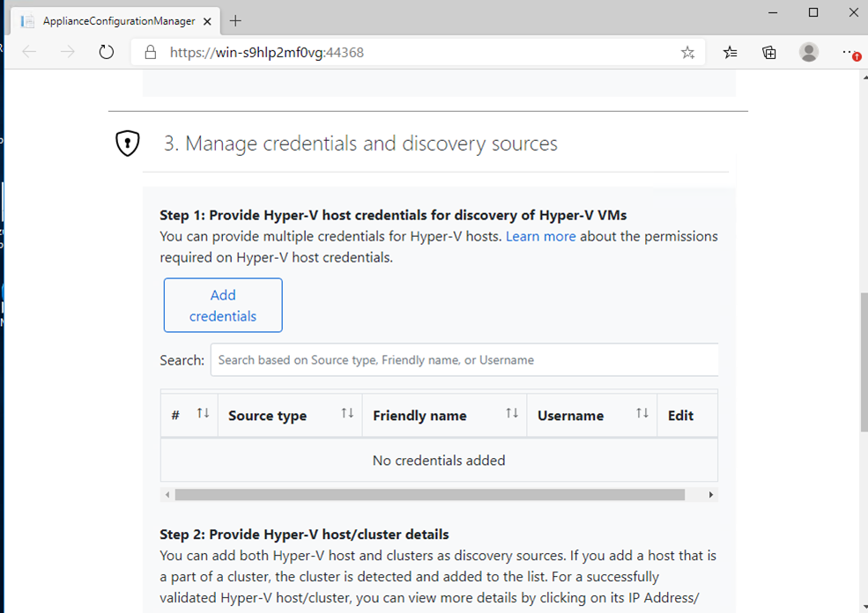This screenshot has width=868, height=613.
Task: Sort by Source type column
Action: 347,414
